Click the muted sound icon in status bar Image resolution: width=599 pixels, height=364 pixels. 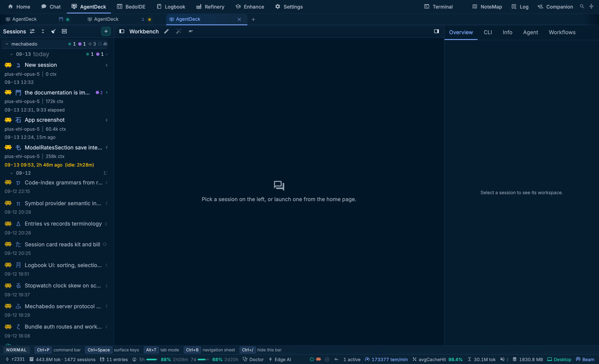[x=502, y=359]
